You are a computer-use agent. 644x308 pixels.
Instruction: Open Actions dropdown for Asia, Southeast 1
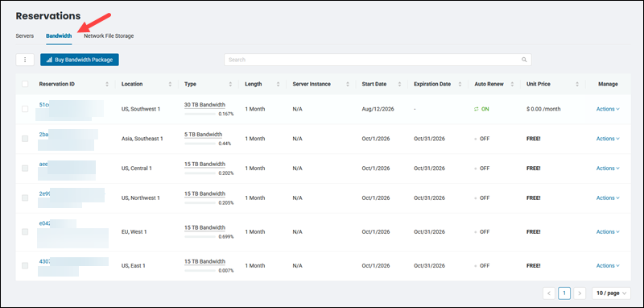[608, 139]
